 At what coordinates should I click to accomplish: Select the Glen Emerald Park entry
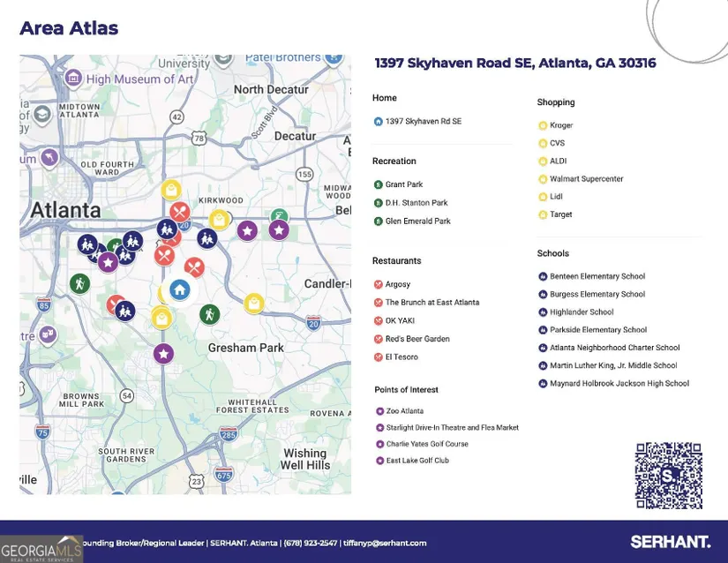pos(412,221)
